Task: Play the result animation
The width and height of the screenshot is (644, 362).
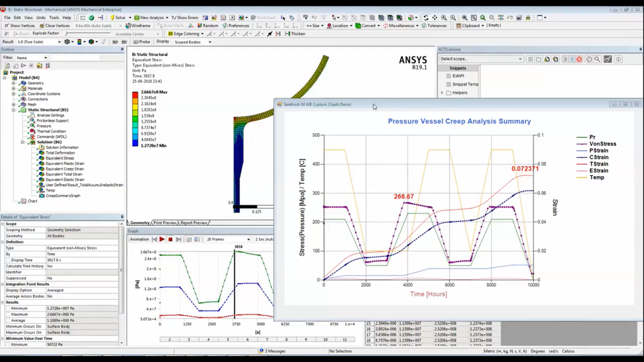Action: (162, 239)
